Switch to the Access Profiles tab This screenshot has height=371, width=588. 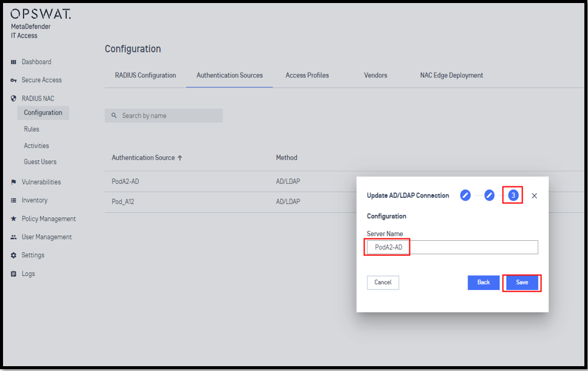pyautogui.click(x=307, y=75)
